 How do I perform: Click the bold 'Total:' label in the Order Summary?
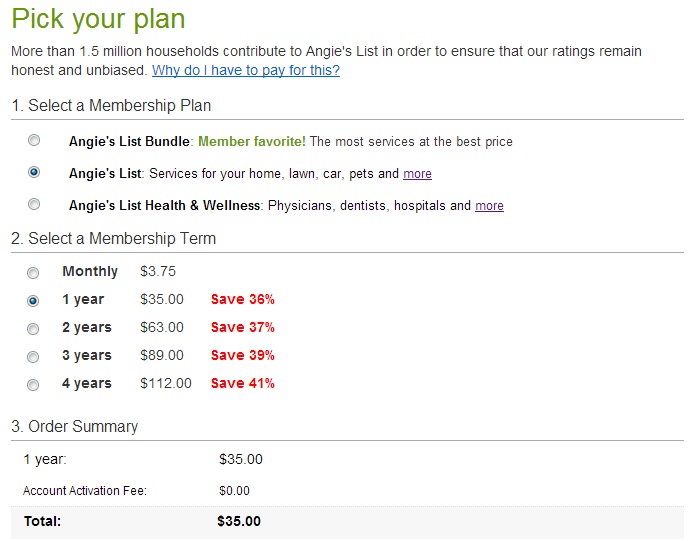(x=43, y=521)
